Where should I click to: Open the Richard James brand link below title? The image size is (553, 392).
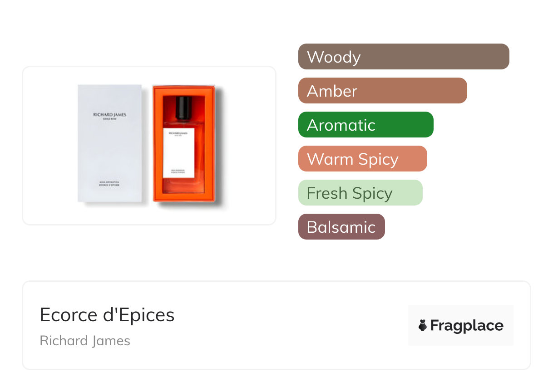pos(85,341)
